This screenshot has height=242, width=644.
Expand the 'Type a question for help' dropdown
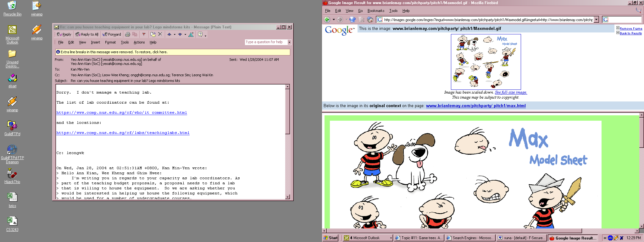coord(289,42)
